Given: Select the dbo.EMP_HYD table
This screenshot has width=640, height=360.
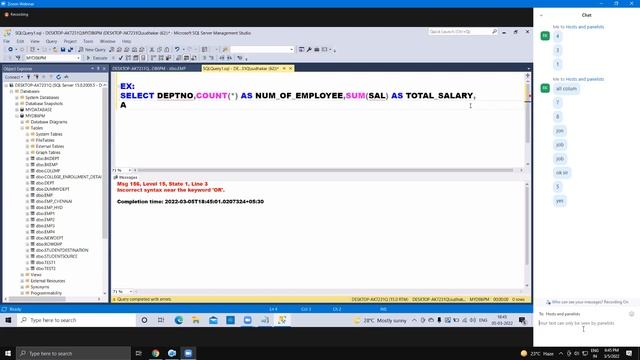Looking at the screenshot, I should [49, 207].
